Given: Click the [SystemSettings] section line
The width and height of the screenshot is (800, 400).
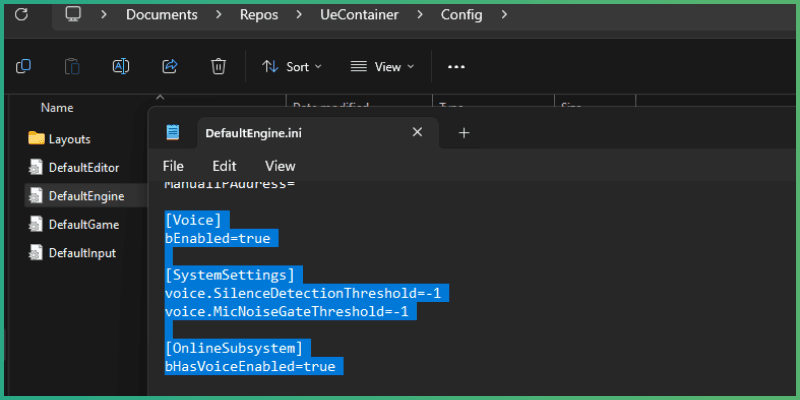Looking at the screenshot, I should tap(230, 276).
